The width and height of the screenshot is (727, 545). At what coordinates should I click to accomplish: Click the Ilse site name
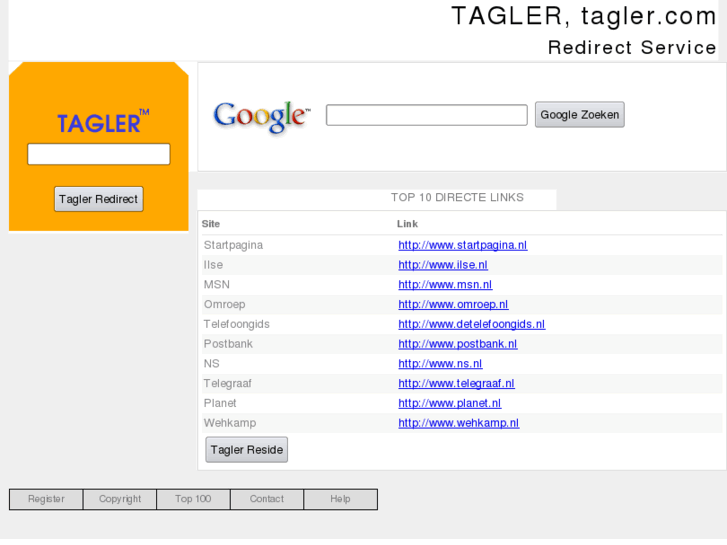[213, 265]
